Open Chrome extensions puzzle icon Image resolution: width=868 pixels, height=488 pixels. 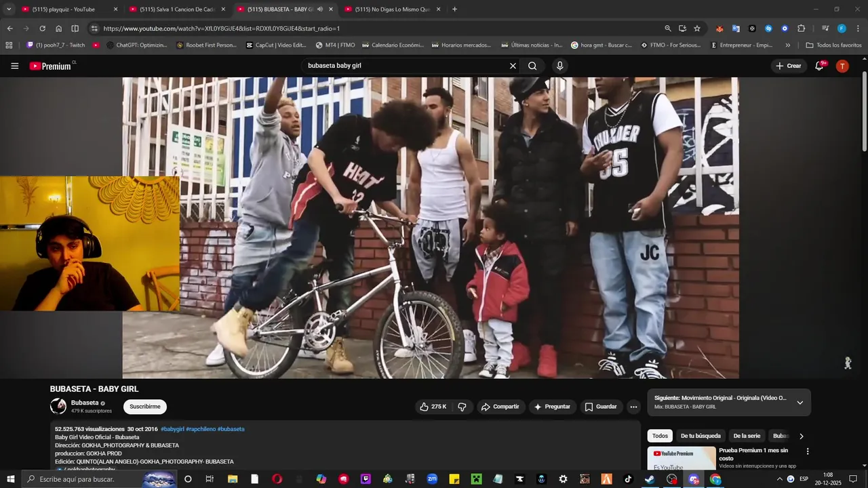point(801,28)
